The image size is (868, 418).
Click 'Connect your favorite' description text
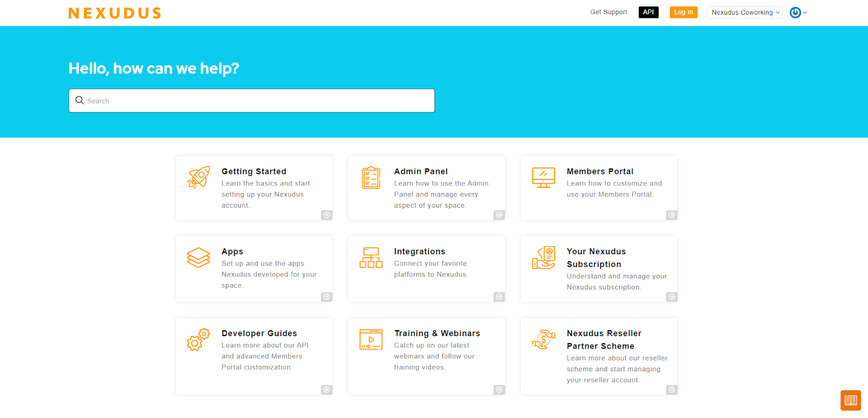(431, 263)
